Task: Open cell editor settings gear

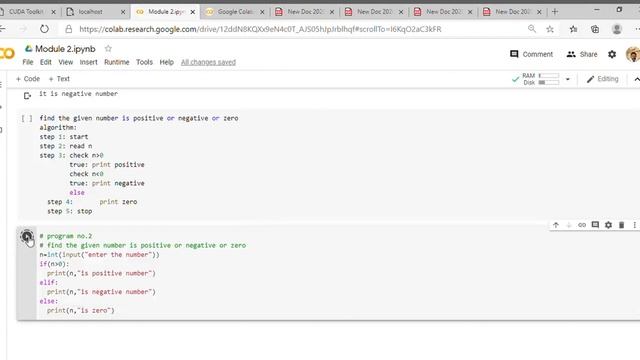Action: point(608,225)
